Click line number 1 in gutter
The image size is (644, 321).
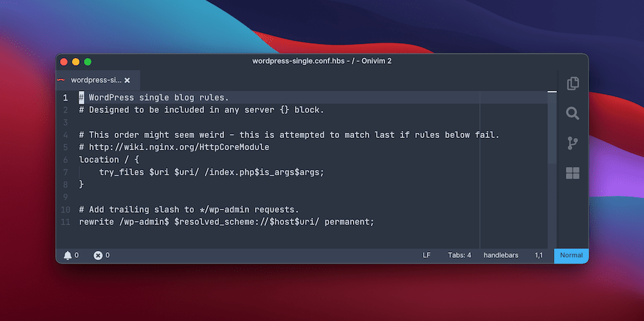65,98
